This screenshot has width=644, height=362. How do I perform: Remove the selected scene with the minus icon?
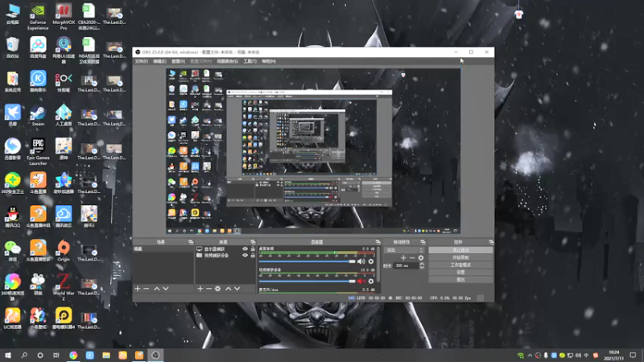pyautogui.click(x=147, y=289)
